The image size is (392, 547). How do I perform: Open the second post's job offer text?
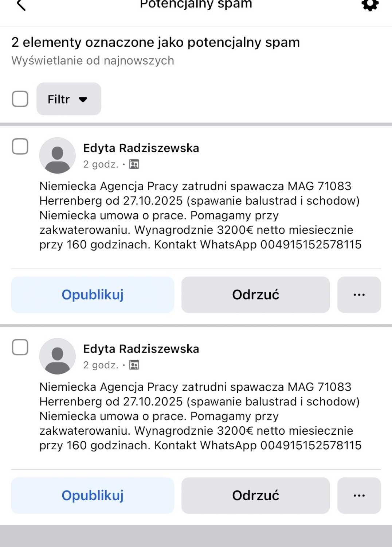pyautogui.click(x=200, y=416)
